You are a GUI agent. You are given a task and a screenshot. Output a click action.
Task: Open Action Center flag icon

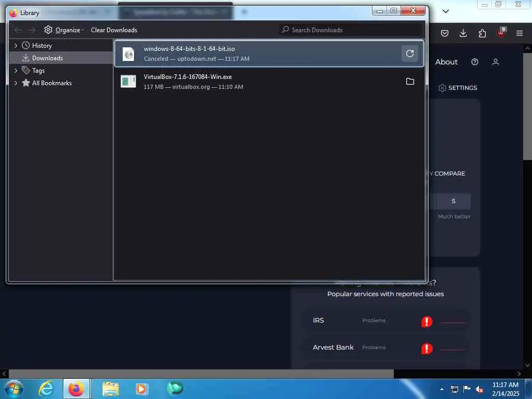pyautogui.click(x=467, y=389)
